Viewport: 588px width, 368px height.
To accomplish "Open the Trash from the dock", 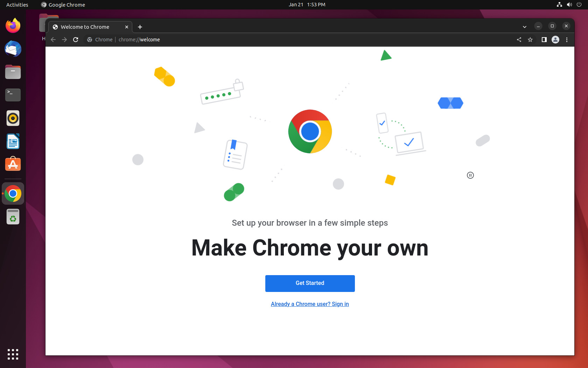I will tap(13, 217).
